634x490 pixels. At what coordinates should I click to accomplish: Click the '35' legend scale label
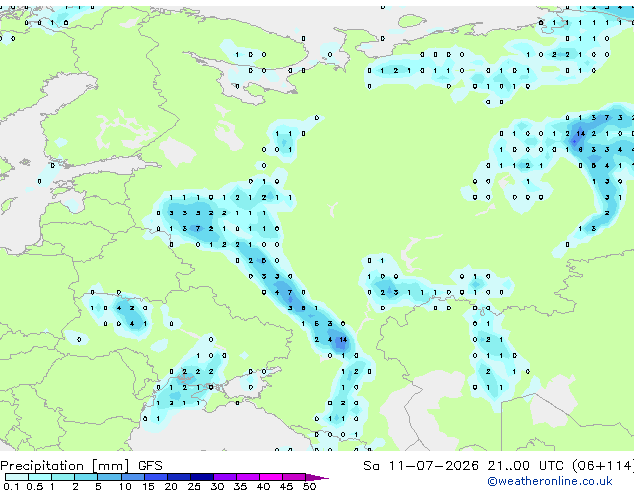[240, 486]
